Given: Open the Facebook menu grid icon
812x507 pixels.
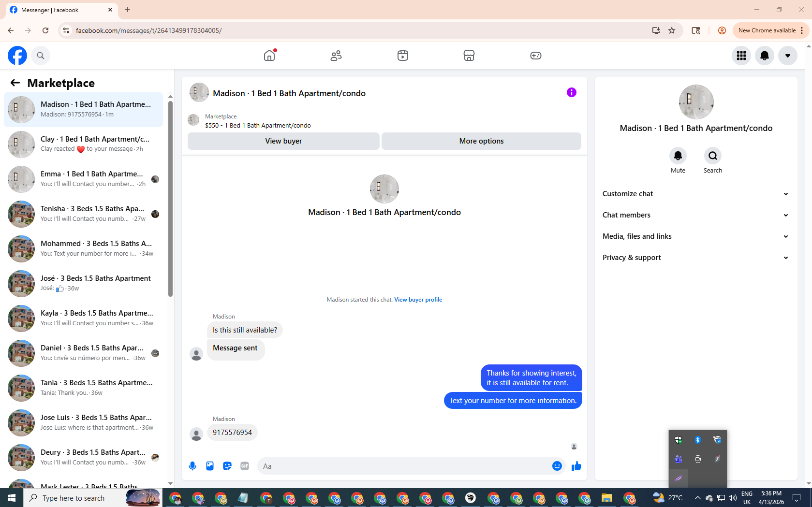Looking at the screenshot, I should click(741, 56).
